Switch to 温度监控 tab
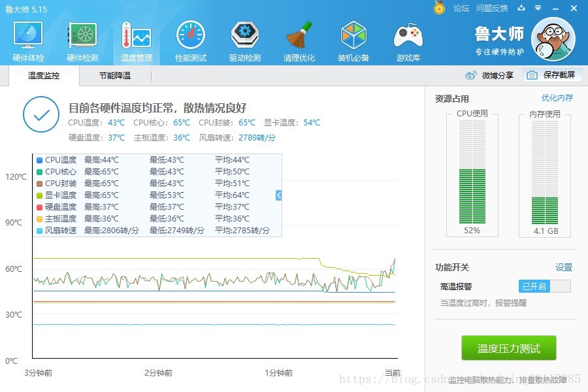The height and width of the screenshot is (392, 588). [44, 75]
